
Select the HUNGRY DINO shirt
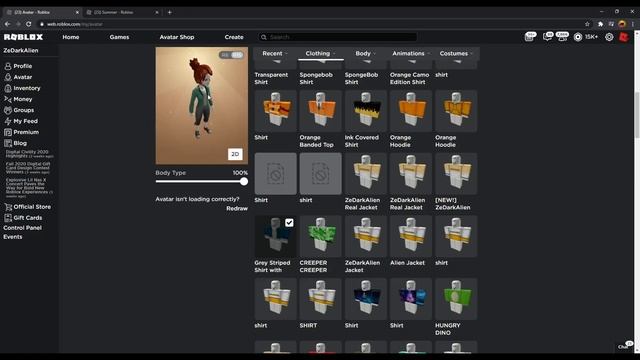tap(456, 307)
